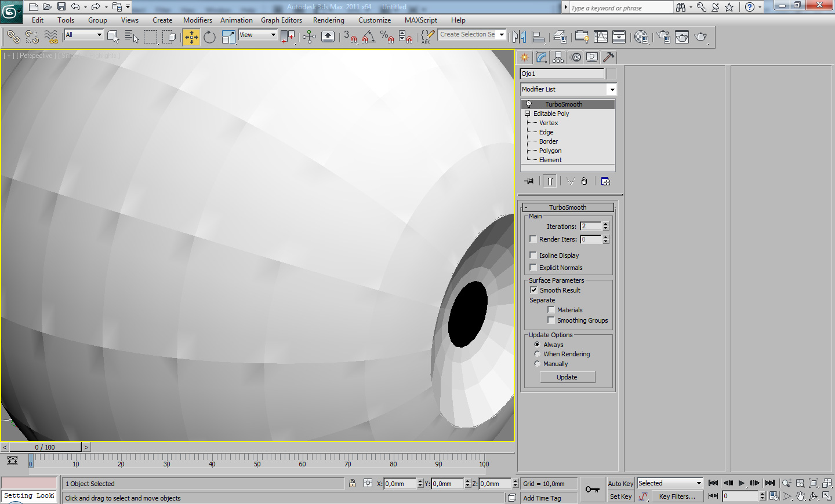Collapse the Editable Poly tree node

click(528, 114)
